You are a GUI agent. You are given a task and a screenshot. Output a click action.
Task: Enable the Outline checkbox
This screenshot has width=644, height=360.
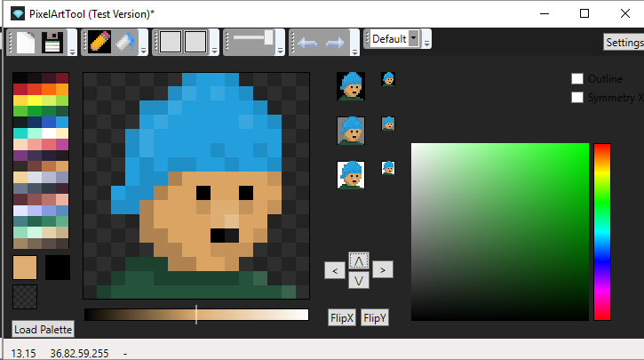pyautogui.click(x=577, y=78)
